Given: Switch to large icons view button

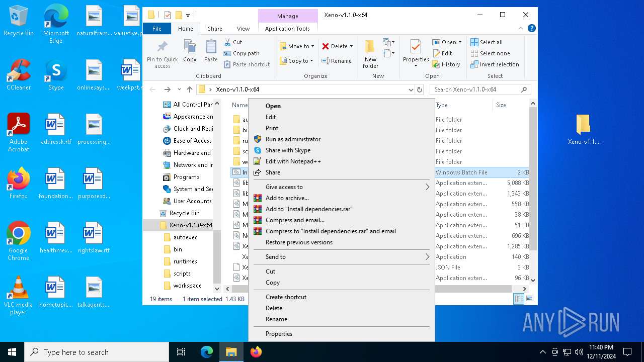Looking at the screenshot, I should coord(529,299).
